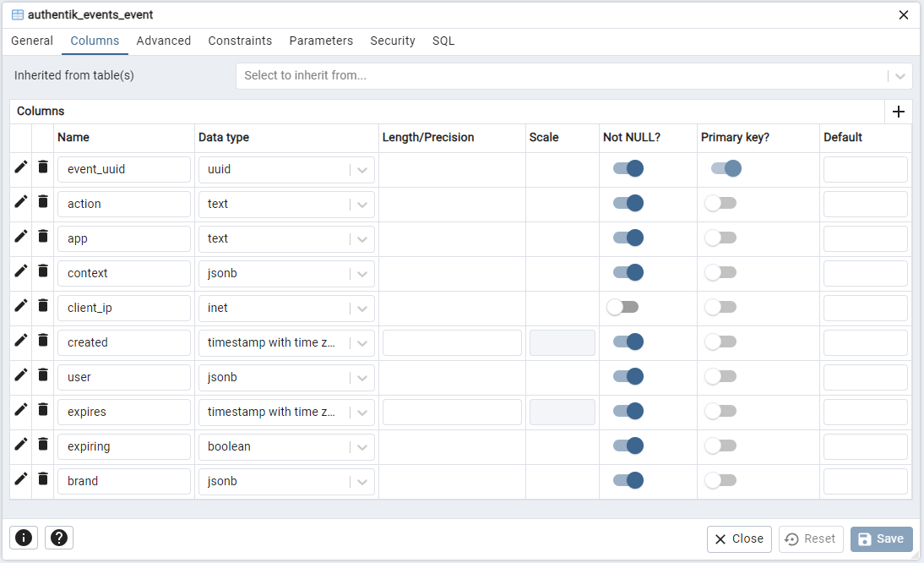Delete the app column
The height and width of the screenshot is (563, 924).
pos(43,237)
